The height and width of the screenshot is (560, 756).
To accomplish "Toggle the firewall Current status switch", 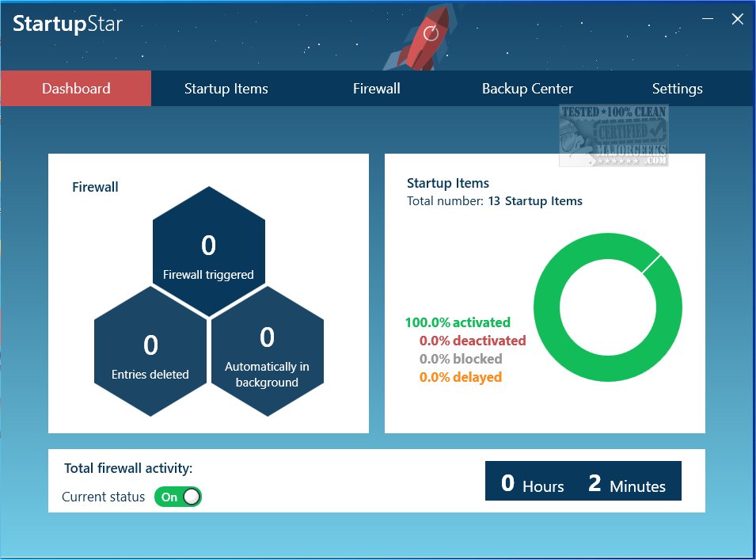I will coord(178,497).
